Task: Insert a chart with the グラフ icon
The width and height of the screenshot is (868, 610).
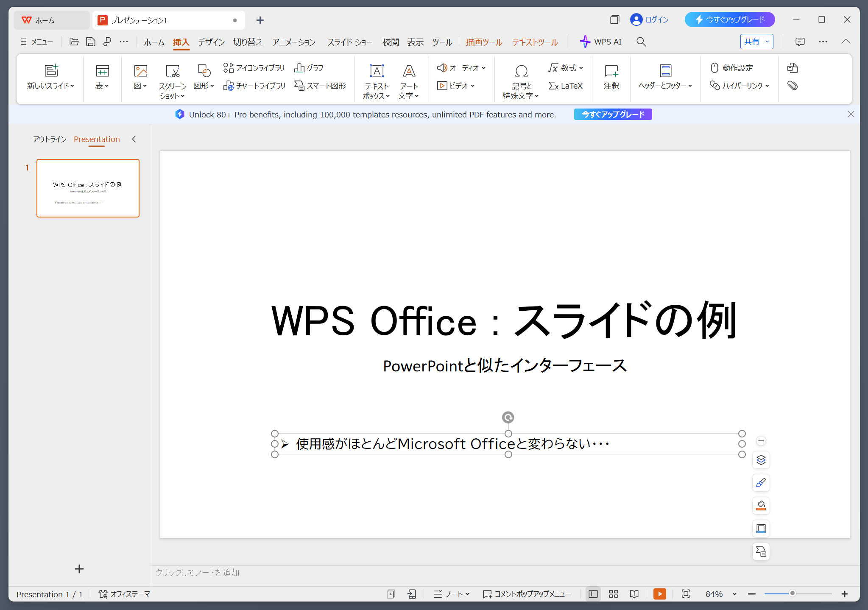Action: (309, 68)
